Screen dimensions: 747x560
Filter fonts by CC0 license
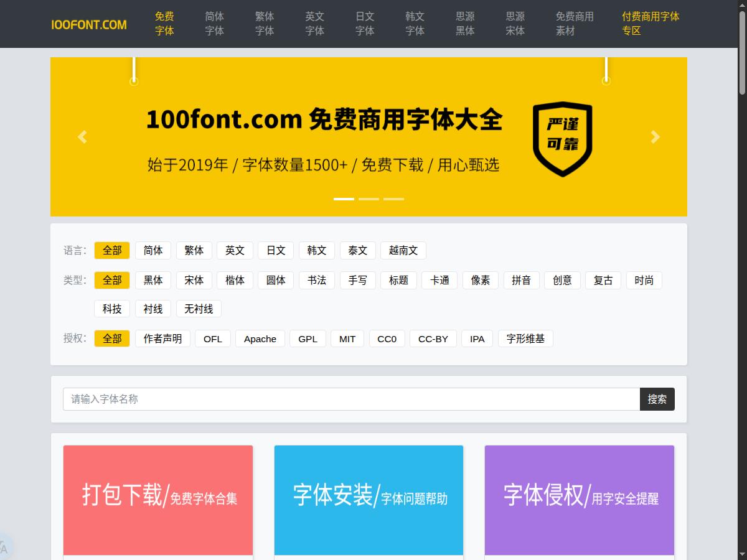click(387, 338)
